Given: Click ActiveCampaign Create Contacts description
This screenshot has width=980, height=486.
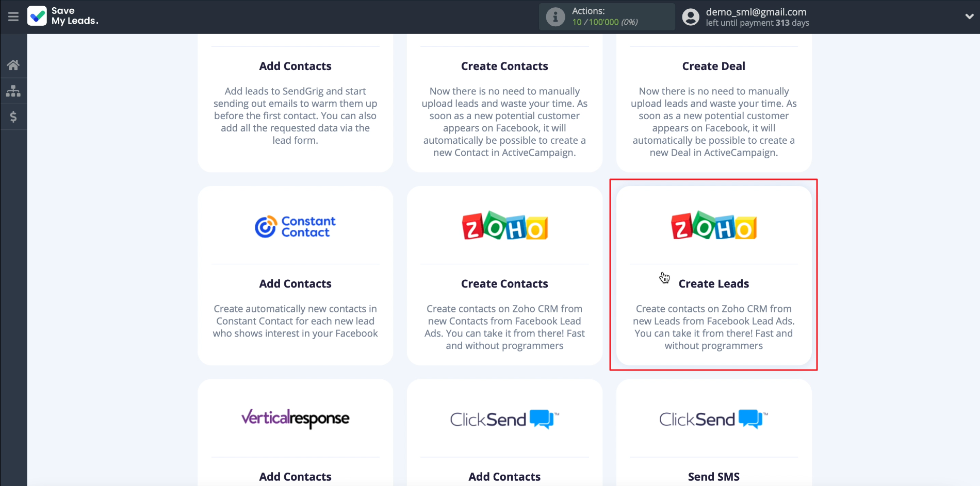Looking at the screenshot, I should point(504,122).
